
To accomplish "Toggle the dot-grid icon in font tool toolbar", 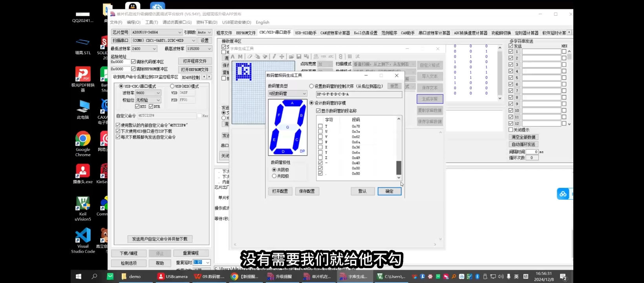I will tap(350, 57).
